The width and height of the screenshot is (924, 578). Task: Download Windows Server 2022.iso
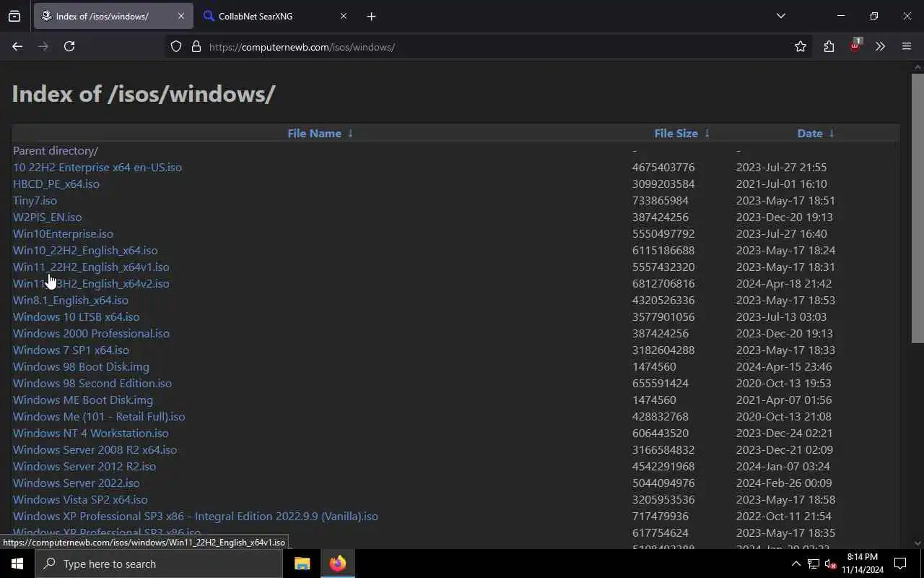tap(77, 483)
